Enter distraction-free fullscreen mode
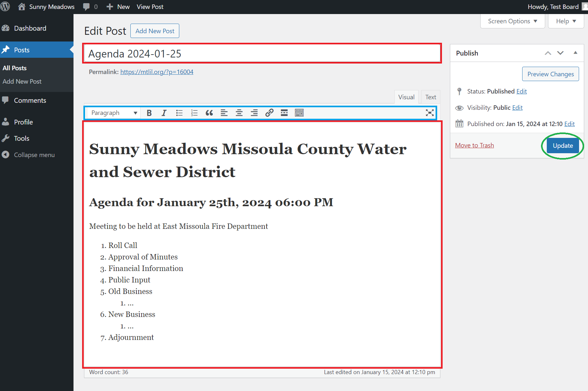 coord(430,113)
